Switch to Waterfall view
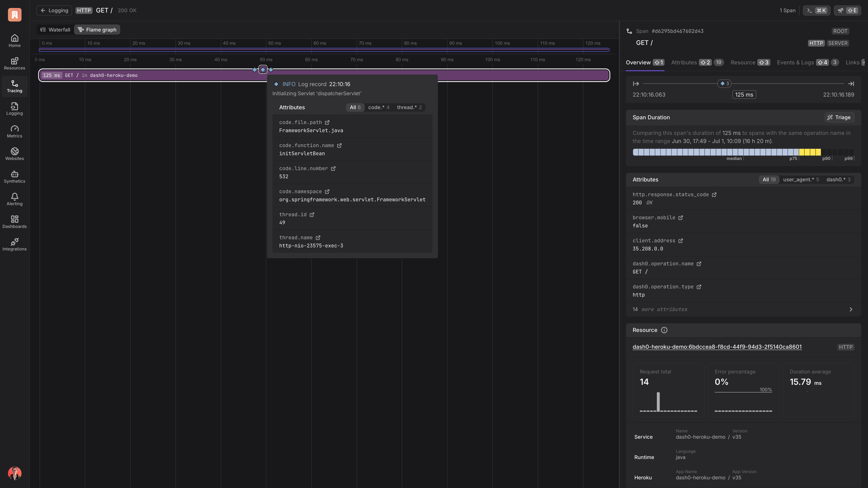 click(x=55, y=30)
